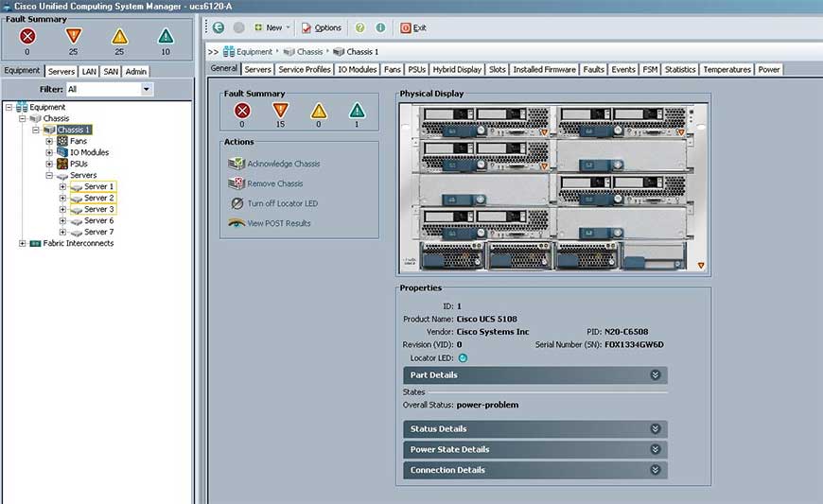The width and height of the screenshot is (823, 504).
Task: Open the Temperatures tab
Action: [727, 69]
